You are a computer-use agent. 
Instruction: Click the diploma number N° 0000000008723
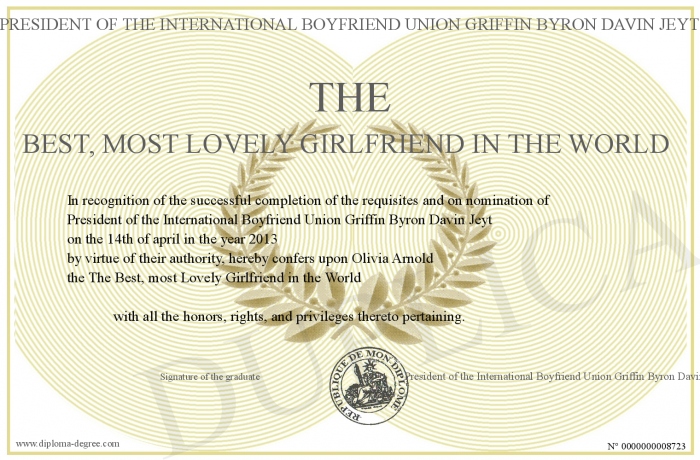click(x=646, y=446)
